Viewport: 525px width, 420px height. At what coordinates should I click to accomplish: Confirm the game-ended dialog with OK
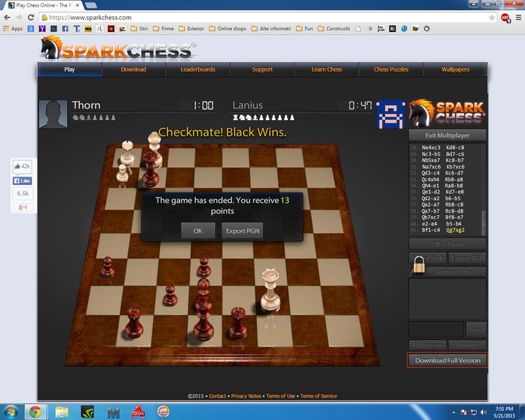[x=198, y=230]
